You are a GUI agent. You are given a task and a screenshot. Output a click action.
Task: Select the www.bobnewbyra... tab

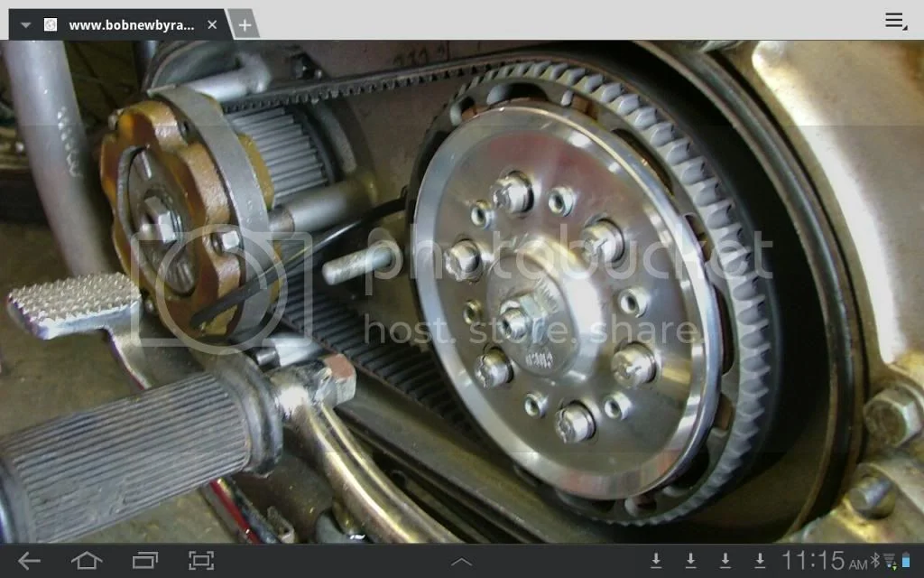(x=131, y=24)
